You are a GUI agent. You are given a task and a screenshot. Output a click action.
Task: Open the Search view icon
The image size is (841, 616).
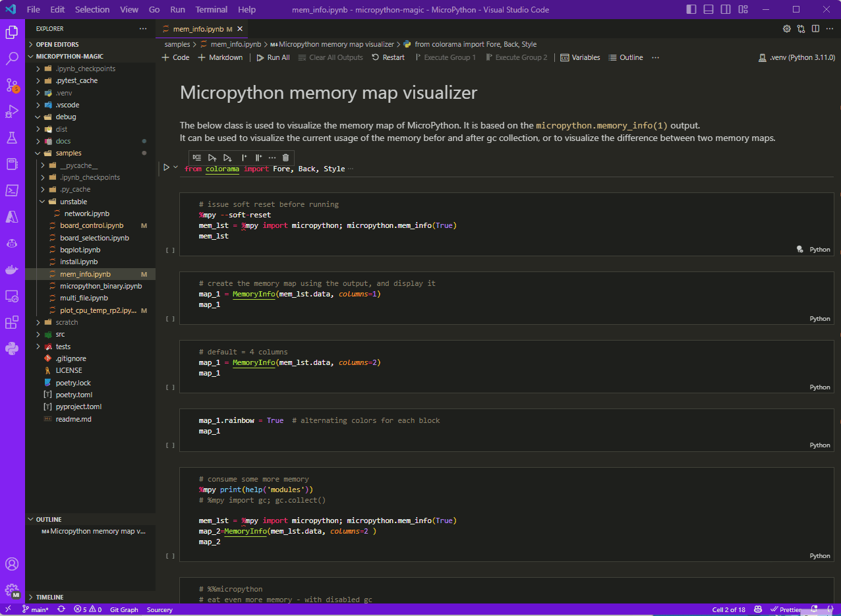click(x=12, y=59)
